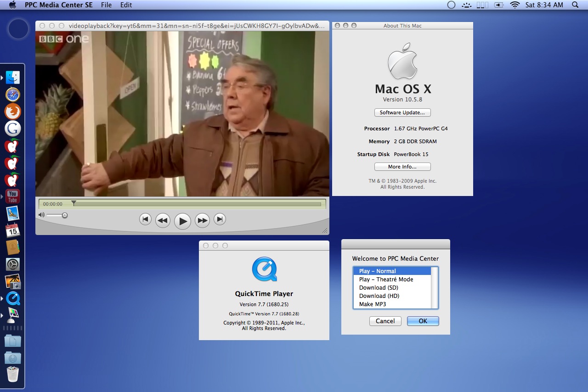The height and width of the screenshot is (392, 588).
Task: Fast forward the video
Action: click(202, 220)
